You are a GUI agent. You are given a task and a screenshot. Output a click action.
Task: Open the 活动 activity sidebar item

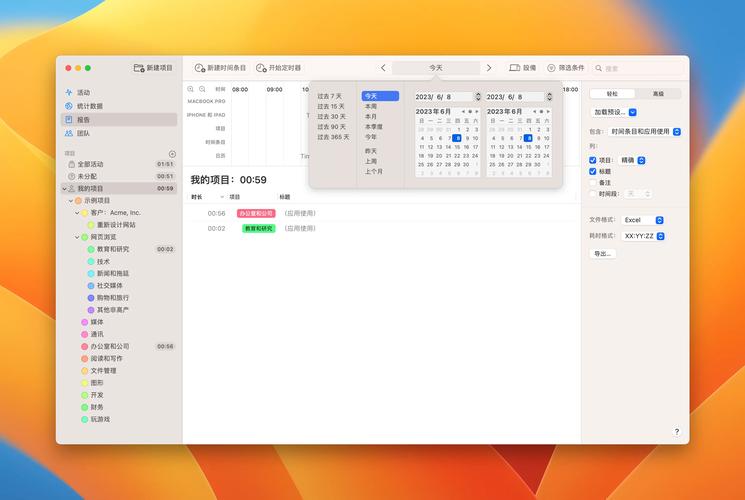pos(119,92)
